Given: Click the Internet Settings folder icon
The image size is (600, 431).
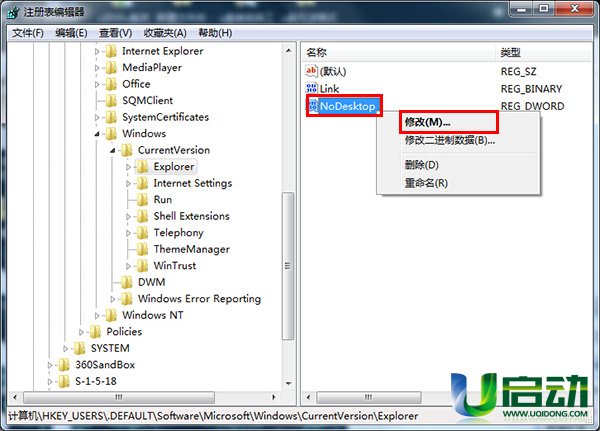Looking at the screenshot, I should click(142, 183).
